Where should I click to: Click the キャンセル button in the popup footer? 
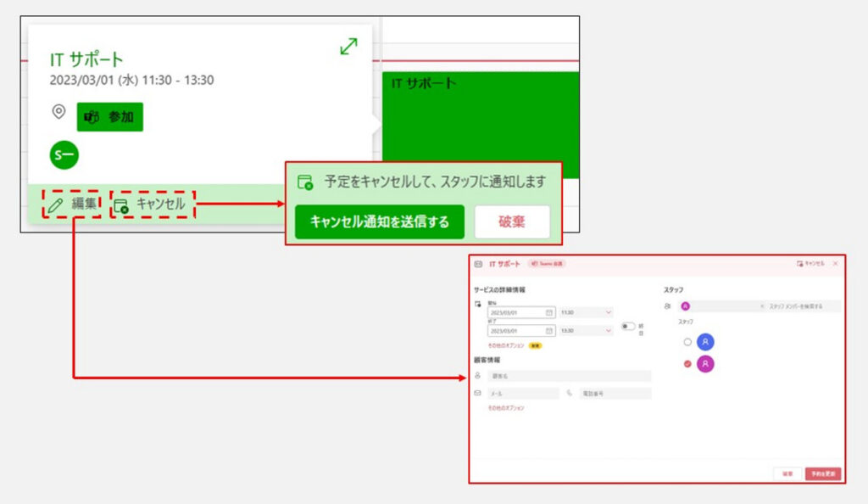pyautogui.click(x=153, y=204)
